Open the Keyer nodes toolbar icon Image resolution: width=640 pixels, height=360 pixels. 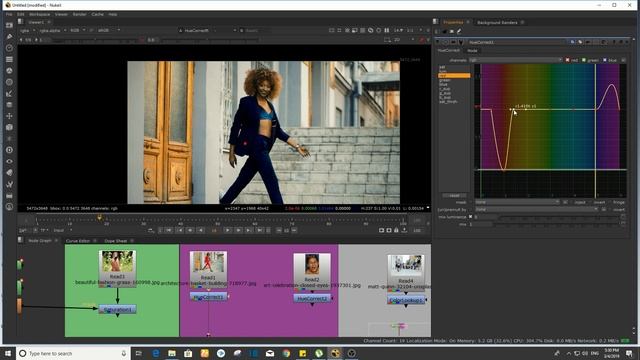tap(9, 94)
